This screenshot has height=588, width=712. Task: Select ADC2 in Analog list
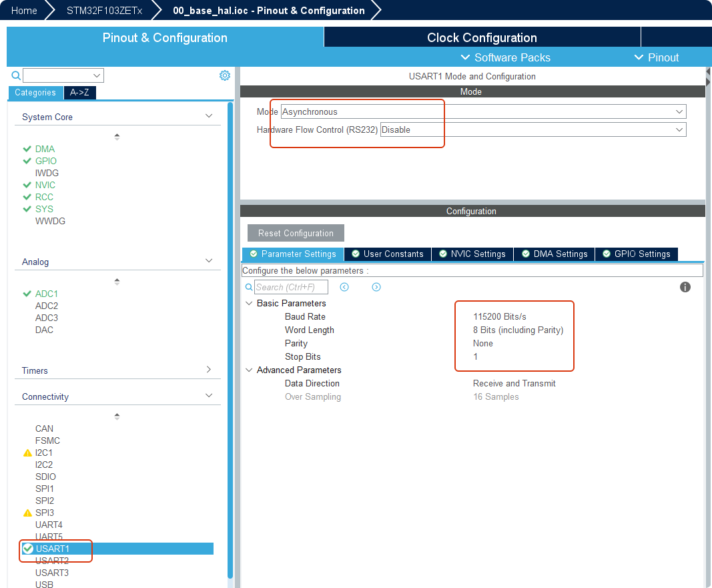47,306
